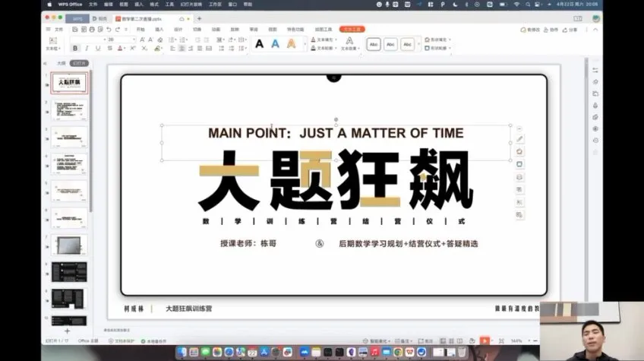Switch to the 大纲 outline tab
The height and width of the screenshot is (361, 644).
[61, 63]
